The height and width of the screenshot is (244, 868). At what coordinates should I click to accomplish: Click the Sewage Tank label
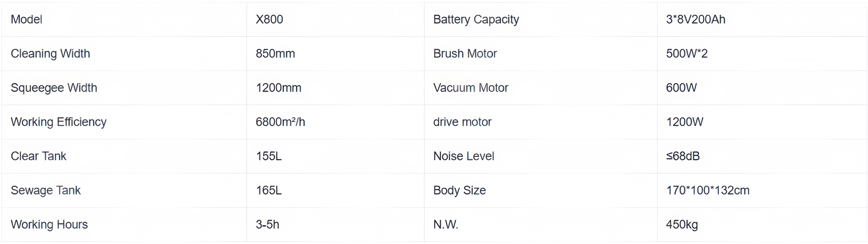(46, 190)
